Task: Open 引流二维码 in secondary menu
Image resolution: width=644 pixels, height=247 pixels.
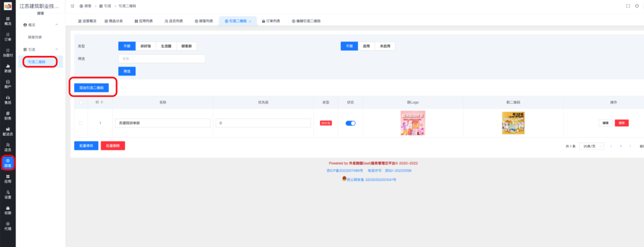Action: coord(41,62)
